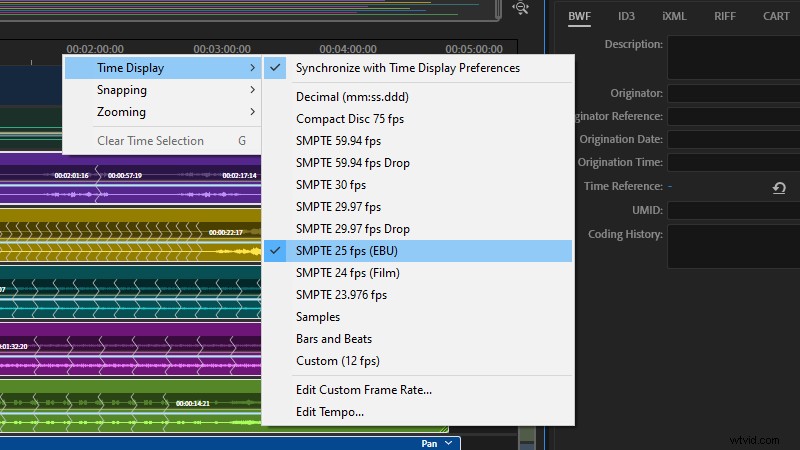Toggle Synchronize with Time Display Preferences

(418, 68)
